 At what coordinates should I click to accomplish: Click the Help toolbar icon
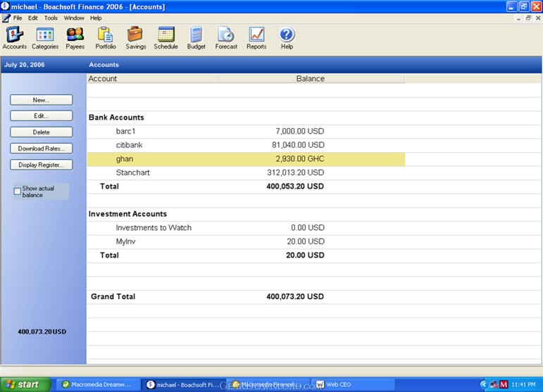point(287,38)
